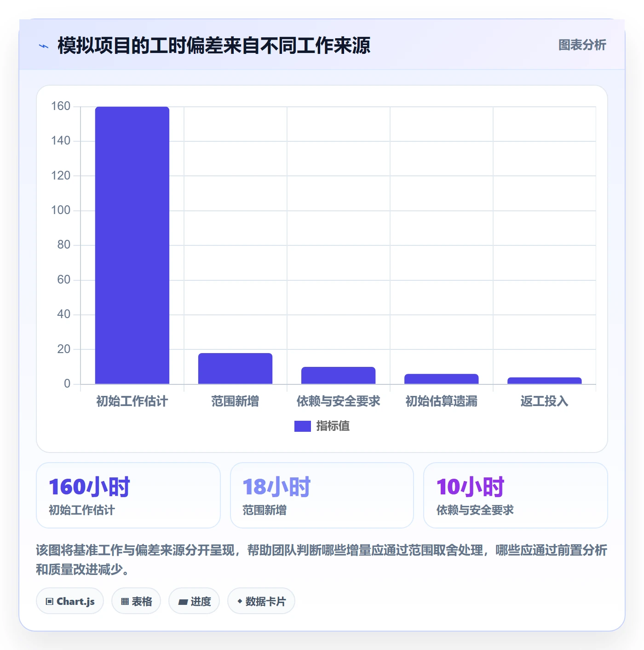This screenshot has height=650, width=644.
Task: Click the lightning icon beside the title
Action: click(x=44, y=46)
